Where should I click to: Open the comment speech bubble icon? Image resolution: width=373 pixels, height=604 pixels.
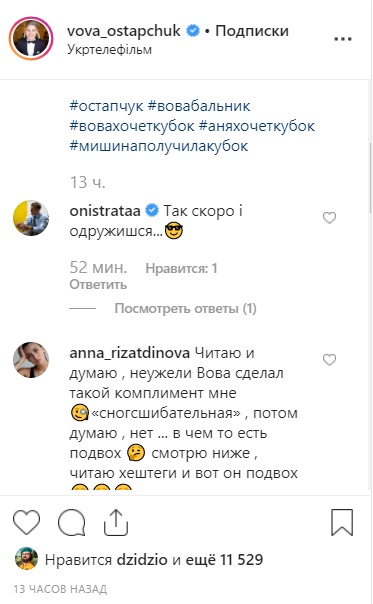71,522
